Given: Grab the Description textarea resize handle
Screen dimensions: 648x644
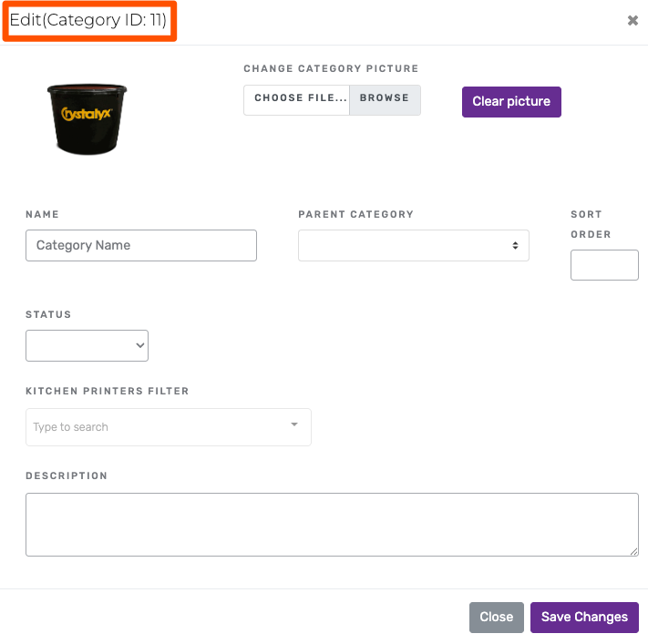Looking at the screenshot, I should 633,551.
